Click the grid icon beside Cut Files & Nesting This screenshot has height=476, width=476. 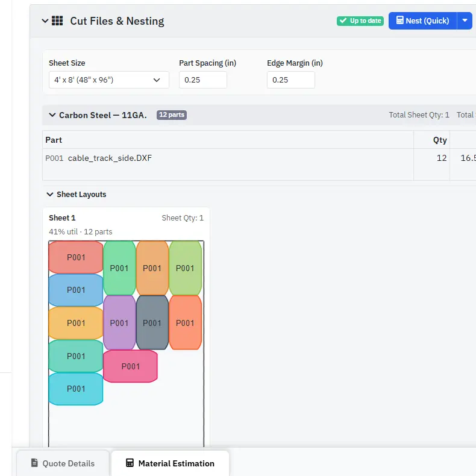[x=57, y=21]
